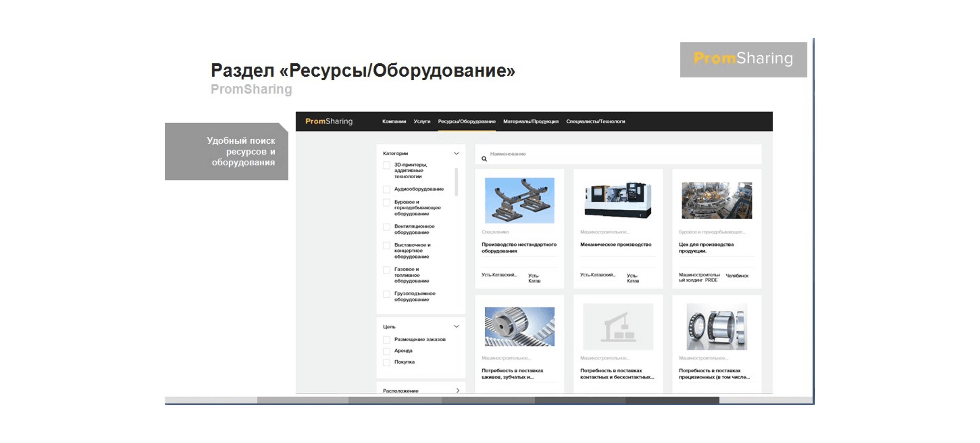Click the search magnifier icon
980x443 pixels.
(484, 159)
